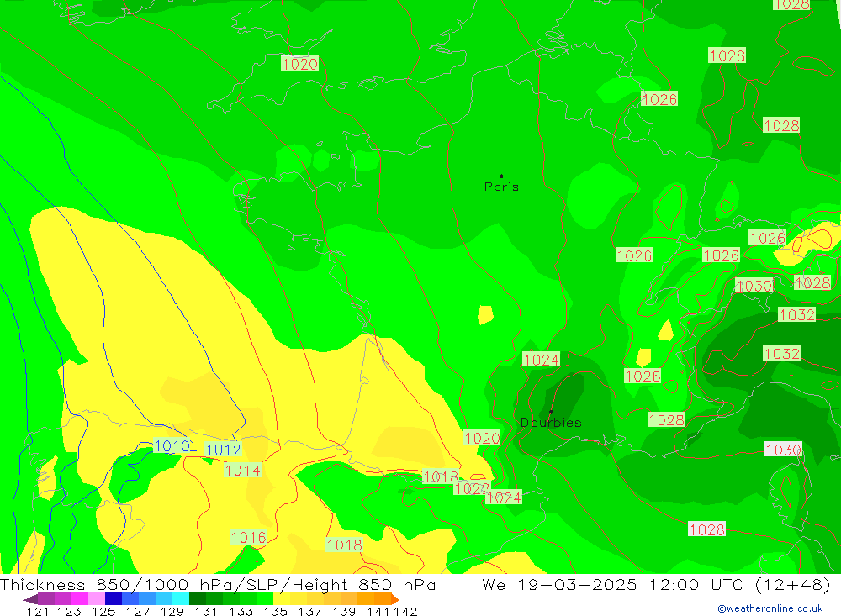Viewport: 841px width, 616px height.
Task: Select the dark navy blue swatch in the legend
Action: tap(114, 599)
